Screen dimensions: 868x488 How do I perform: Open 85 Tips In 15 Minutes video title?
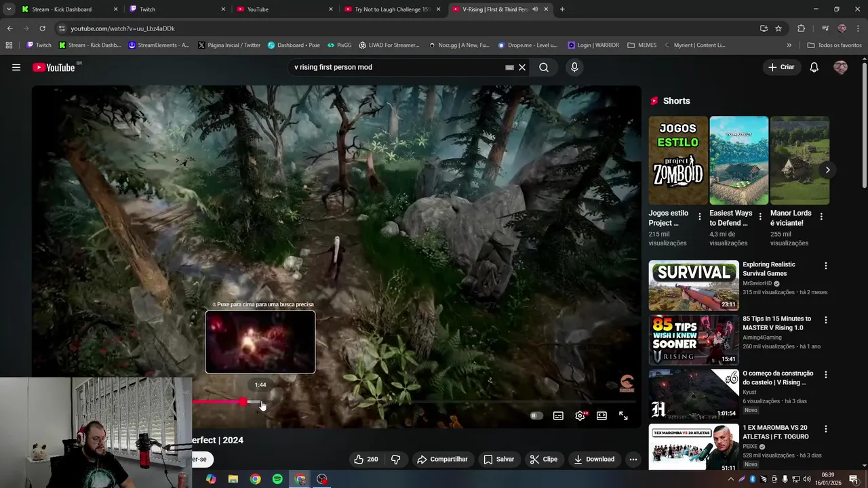pyautogui.click(x=776, y=323)
